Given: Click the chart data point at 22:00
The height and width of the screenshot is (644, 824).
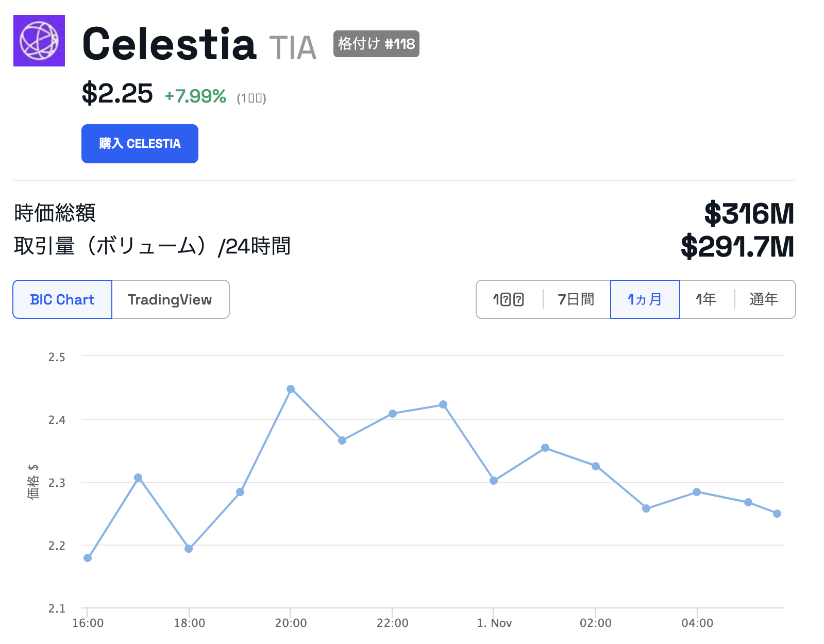Looking at the screenshot, I should pyautogui.click(x=393, y=414).
